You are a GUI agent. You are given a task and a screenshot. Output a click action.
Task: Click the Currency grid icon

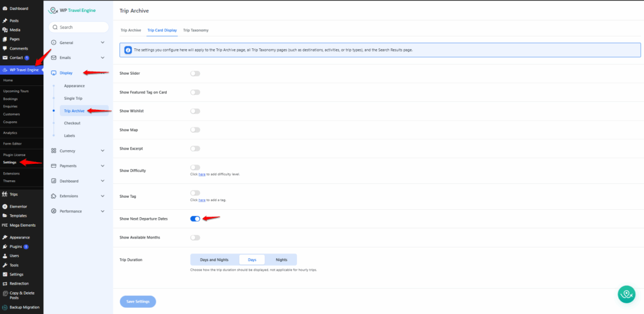point(53,151)
